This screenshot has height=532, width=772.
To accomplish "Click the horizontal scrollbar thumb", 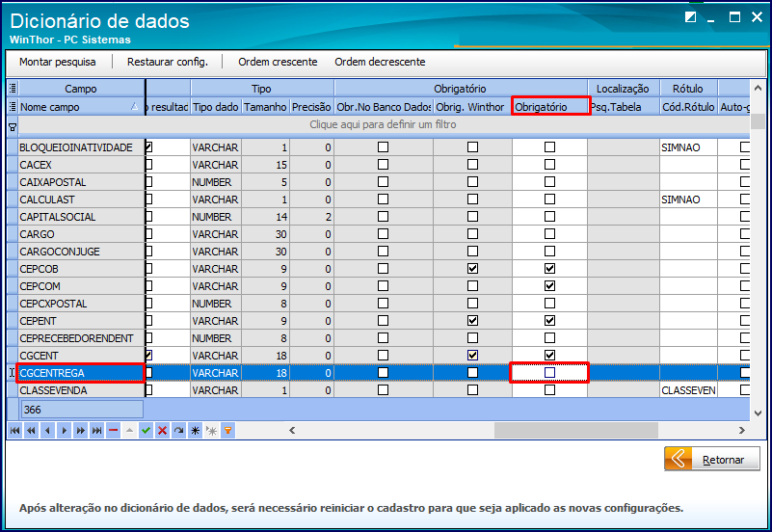I will point(576,430).
